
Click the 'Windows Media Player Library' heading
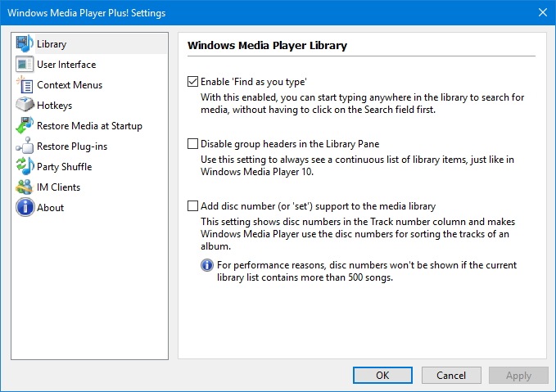click(x=268, y=45)
